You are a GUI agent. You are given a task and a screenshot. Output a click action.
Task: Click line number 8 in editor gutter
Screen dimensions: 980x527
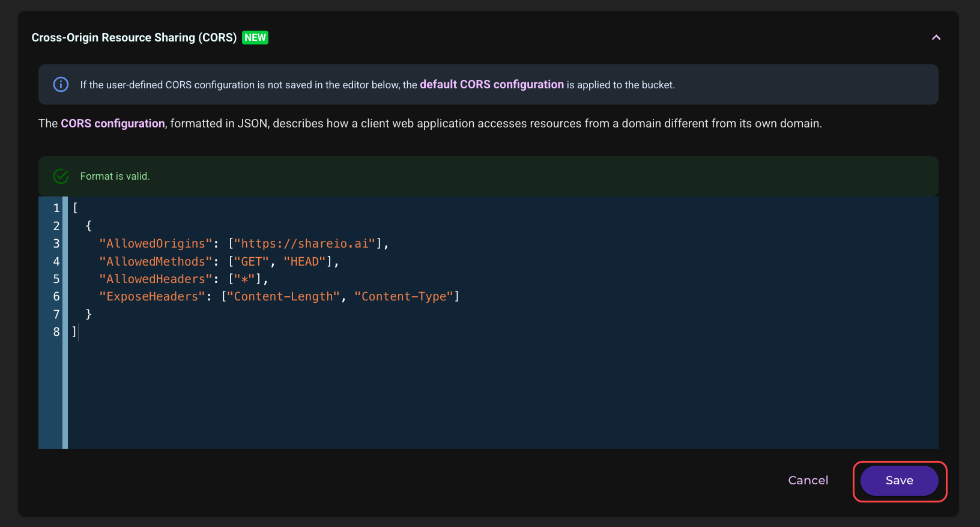56,332
